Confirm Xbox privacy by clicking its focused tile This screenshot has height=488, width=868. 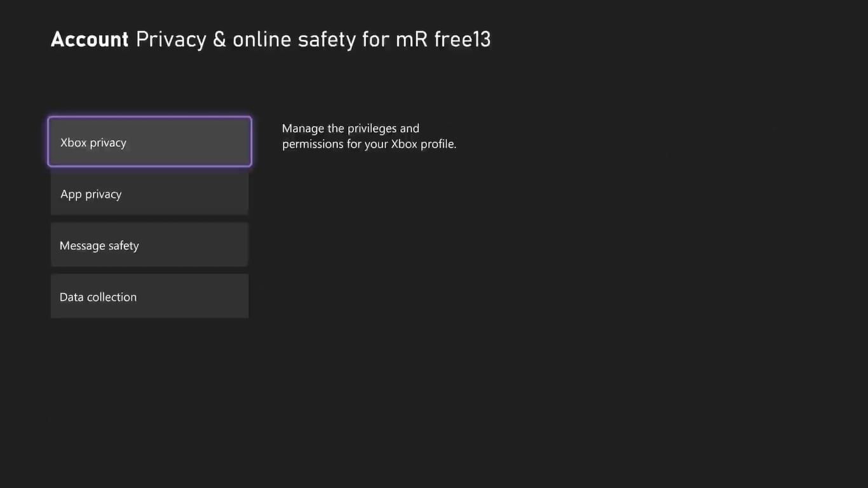pyautogui.click(x=149, y=142)
